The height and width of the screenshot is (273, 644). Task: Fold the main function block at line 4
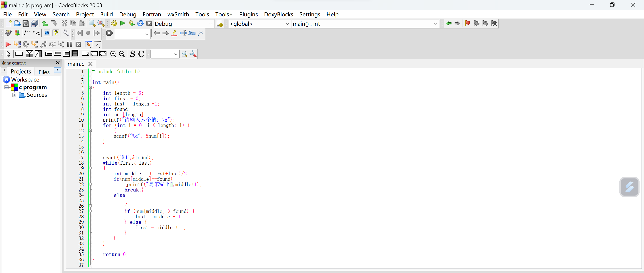91,88
